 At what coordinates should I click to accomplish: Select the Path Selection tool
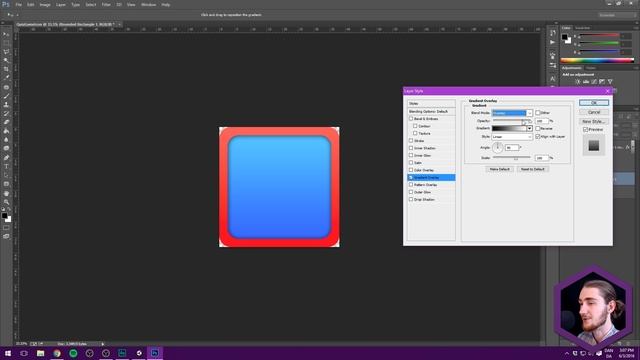coord(6,175)
